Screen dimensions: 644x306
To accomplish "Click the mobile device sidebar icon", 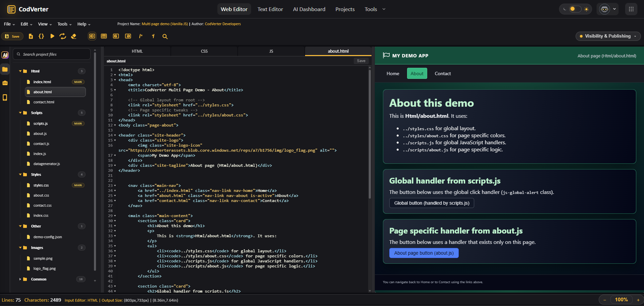I will coord(5,98).
